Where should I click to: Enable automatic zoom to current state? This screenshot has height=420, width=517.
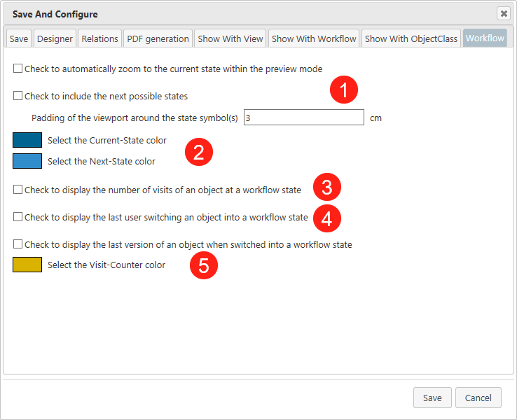[x=18, y=69]
